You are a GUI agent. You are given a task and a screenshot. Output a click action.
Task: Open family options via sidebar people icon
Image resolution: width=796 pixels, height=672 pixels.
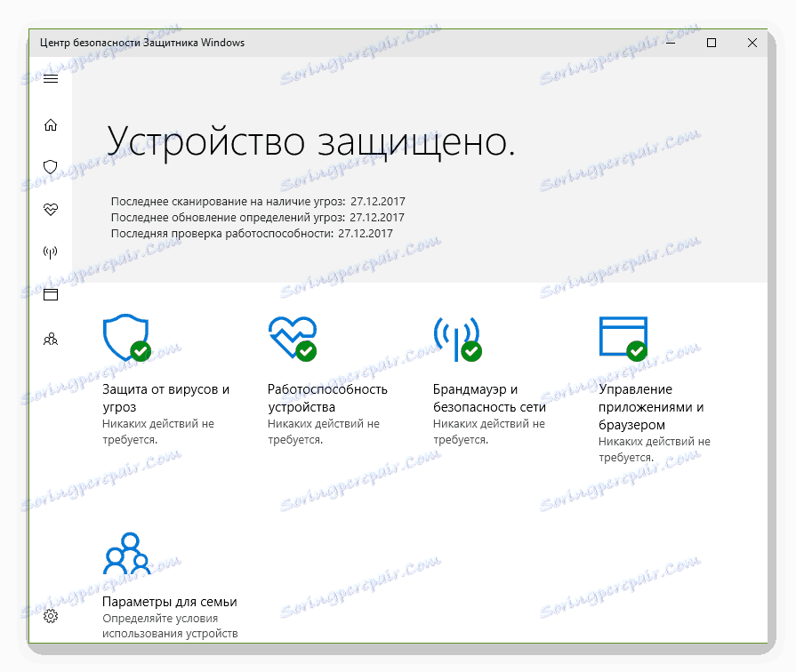(51, 339)
